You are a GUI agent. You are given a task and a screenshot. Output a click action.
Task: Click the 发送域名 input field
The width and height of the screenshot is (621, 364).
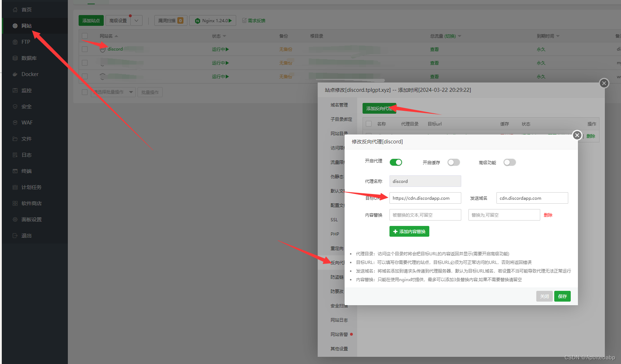click(x=532, y=198)
